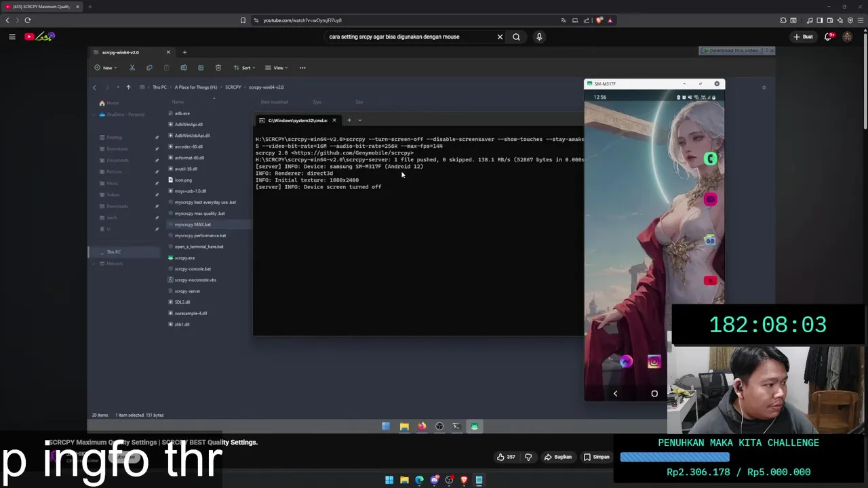Open Discord from the taskbar
This screenshot has width=868, height=488.
[434, 480]
